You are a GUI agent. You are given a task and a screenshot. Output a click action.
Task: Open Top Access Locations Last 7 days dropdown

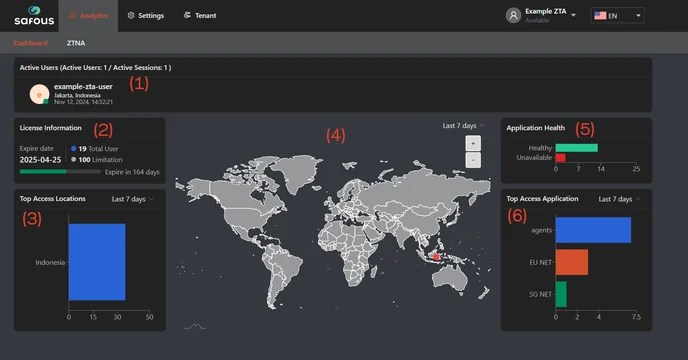click(x=133, y=199)
